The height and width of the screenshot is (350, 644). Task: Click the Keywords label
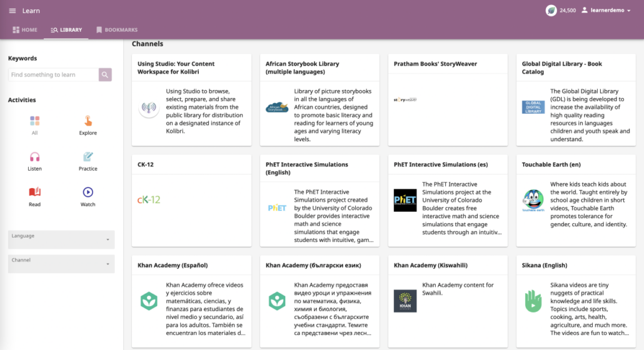pos(23,58)
